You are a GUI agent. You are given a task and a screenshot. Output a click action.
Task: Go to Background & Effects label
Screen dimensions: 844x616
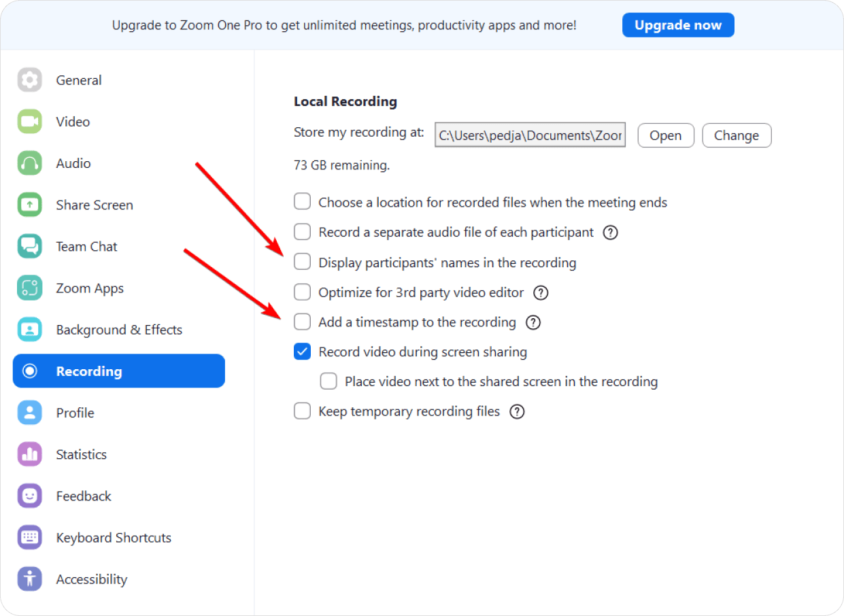[119, 330]
